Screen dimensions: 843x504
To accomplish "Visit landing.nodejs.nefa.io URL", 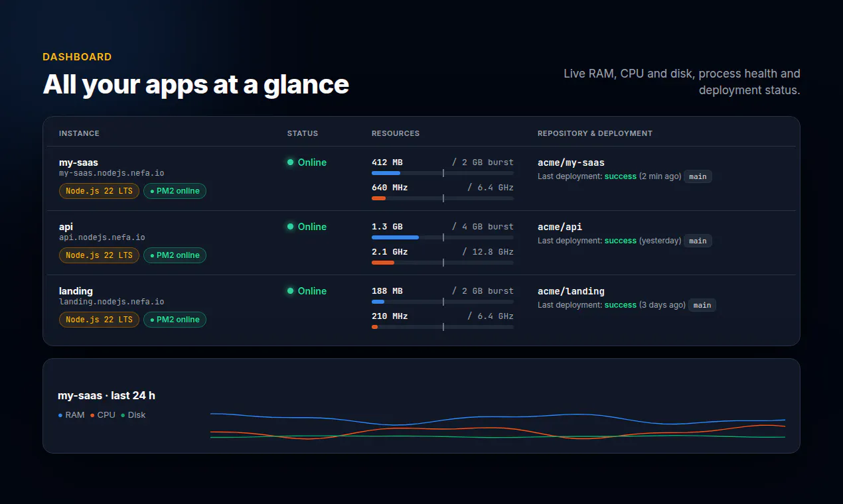I will pos(112,302).
